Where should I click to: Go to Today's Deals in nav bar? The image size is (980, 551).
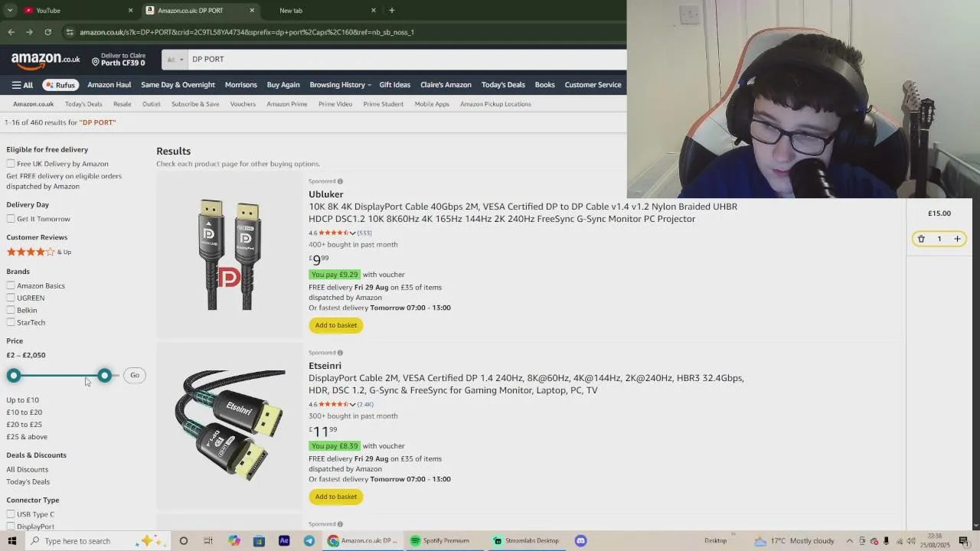pos(503,85)
